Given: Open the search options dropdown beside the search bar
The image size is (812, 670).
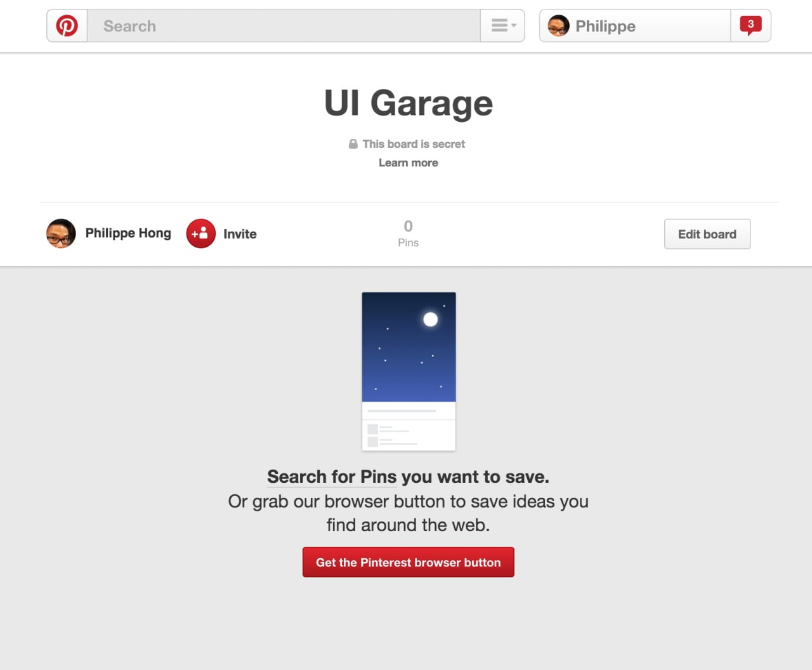Looking at the screenshot, I should (502, 25).
